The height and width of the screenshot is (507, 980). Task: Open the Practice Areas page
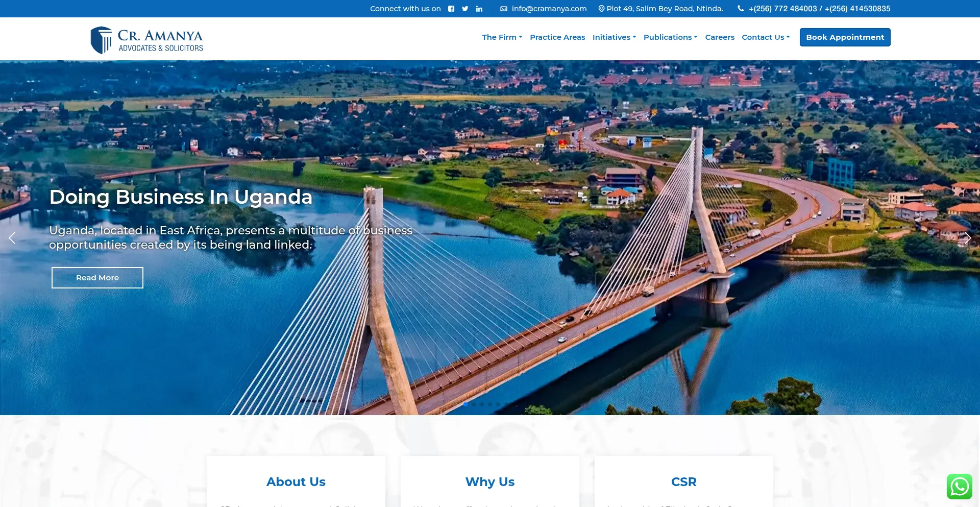(x=557, y=37)
